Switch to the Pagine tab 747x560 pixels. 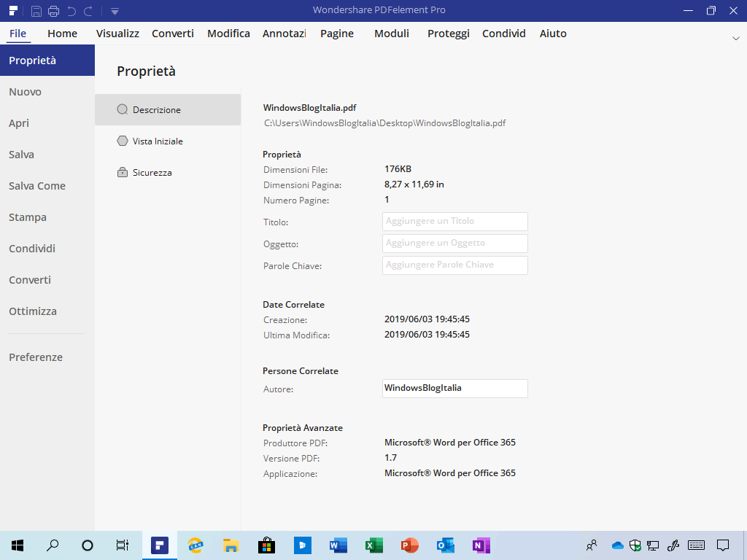(337, 34)
